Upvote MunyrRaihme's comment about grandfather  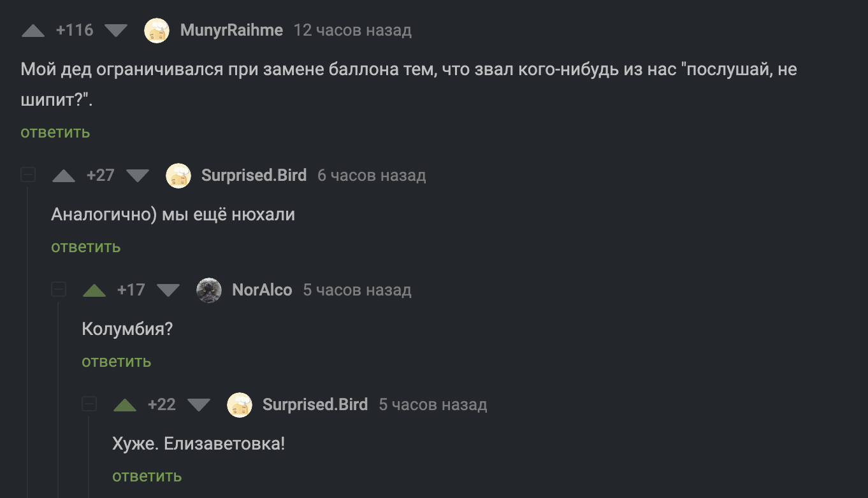pos(33,31)
